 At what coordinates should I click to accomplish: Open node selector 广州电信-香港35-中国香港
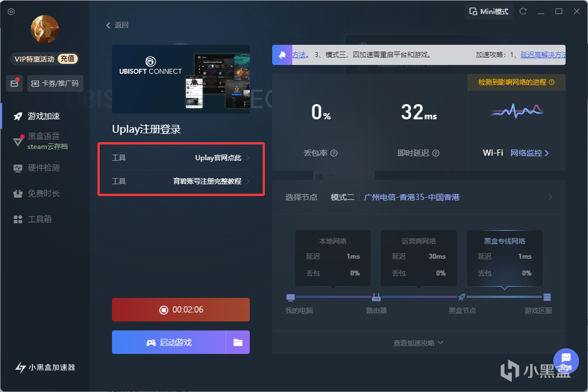point(412,197)
